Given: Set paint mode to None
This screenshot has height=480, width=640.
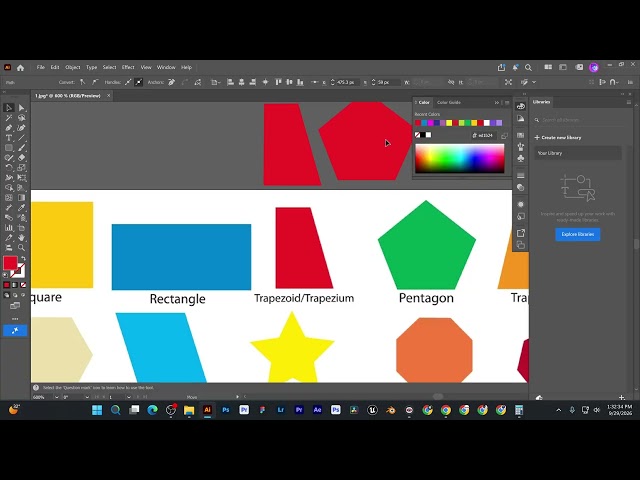Looking at the screenshot, I should [24, 285].
